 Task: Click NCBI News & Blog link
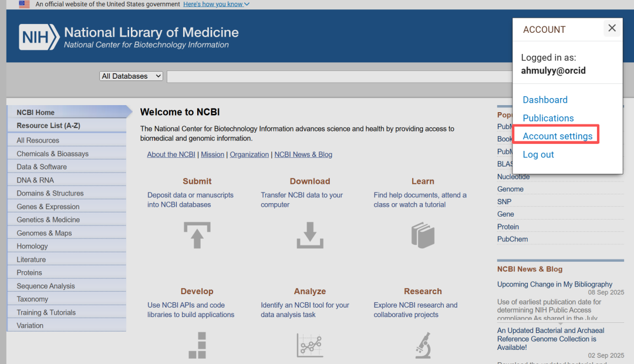(x=303, y=154)
